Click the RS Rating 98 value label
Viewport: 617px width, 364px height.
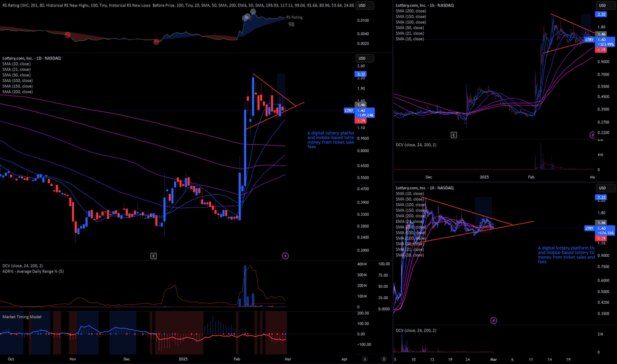click(291, 24)
